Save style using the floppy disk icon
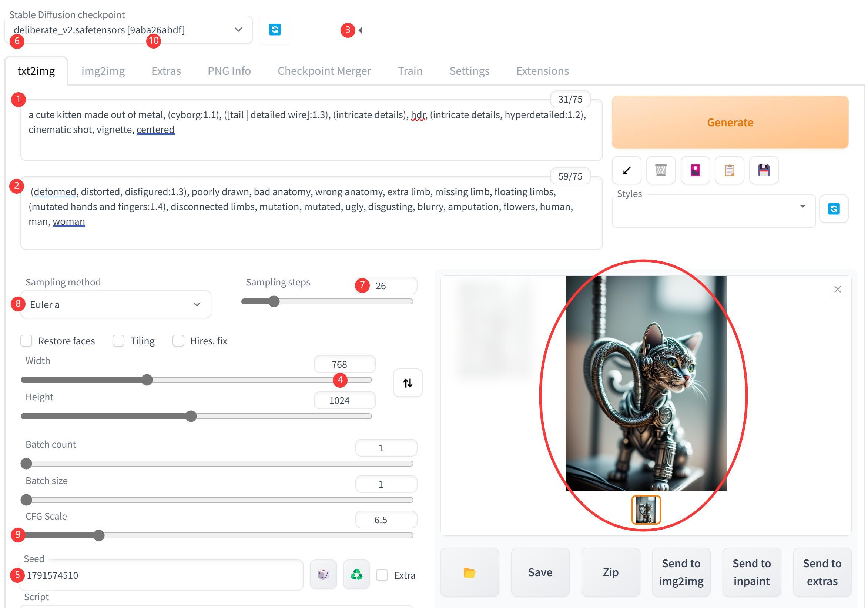868x608 pixels. [x=764, y=171]
